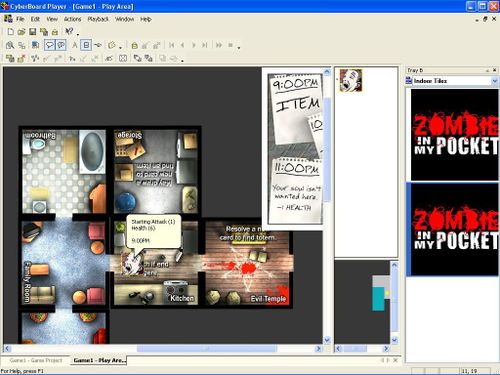This screenshot has width=500, height=375.
Task: Jump to last move in playback
Action: point(205,45)
